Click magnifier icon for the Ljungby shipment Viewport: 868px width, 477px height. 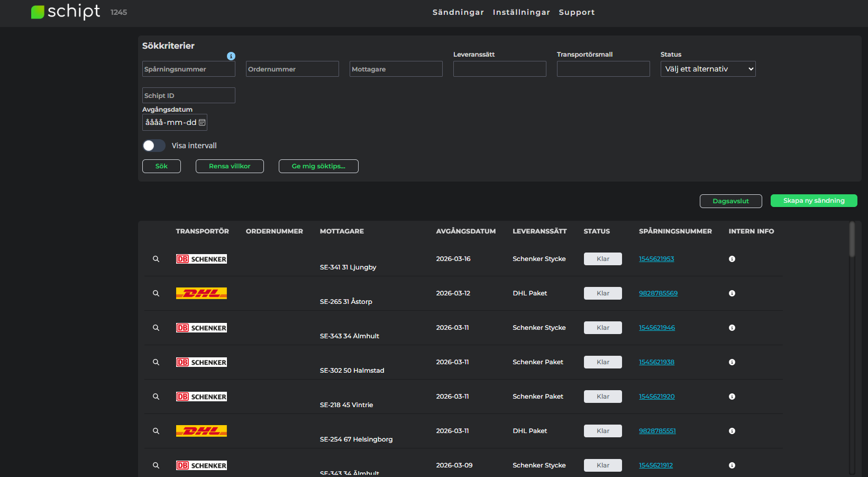tap(156, 259)
